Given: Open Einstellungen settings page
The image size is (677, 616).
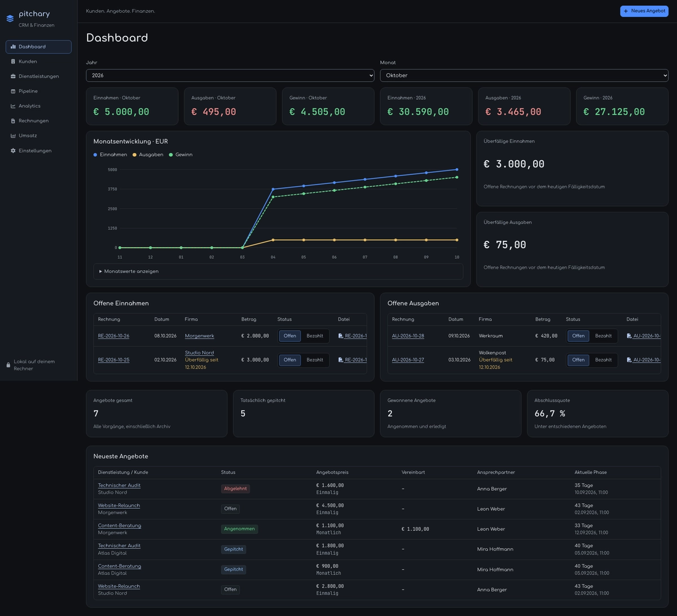Looking at the screenshot, I should [x=38, y=151].
